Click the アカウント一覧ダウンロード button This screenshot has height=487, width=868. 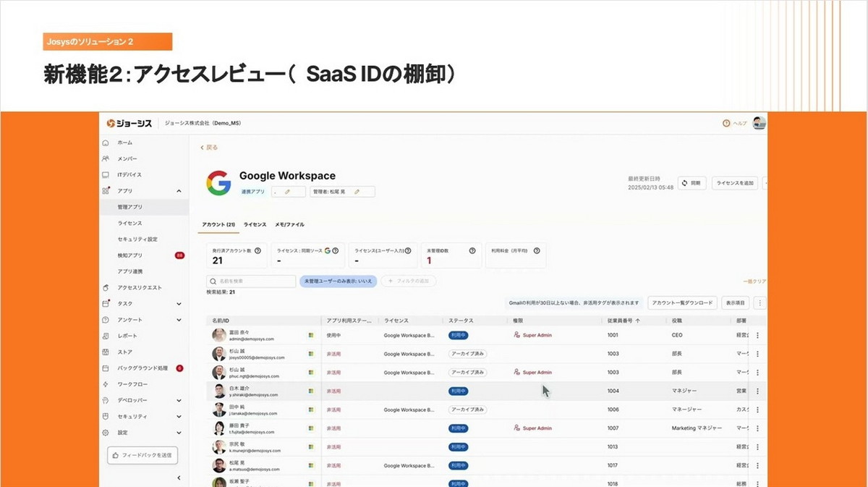682,303
